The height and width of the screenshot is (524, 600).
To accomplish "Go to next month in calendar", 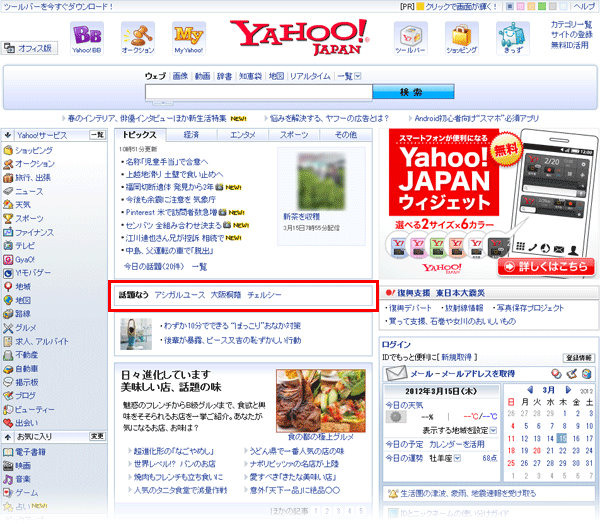I will click(x=568, y=390).
